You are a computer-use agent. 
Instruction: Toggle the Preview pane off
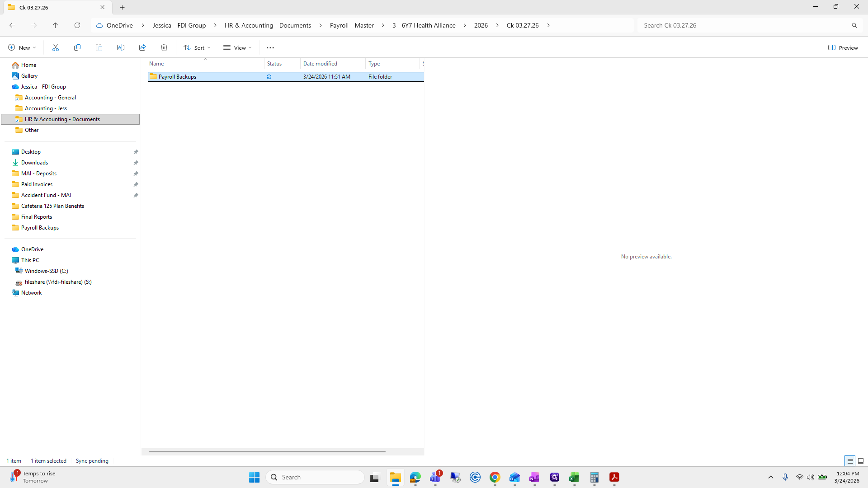843,47
